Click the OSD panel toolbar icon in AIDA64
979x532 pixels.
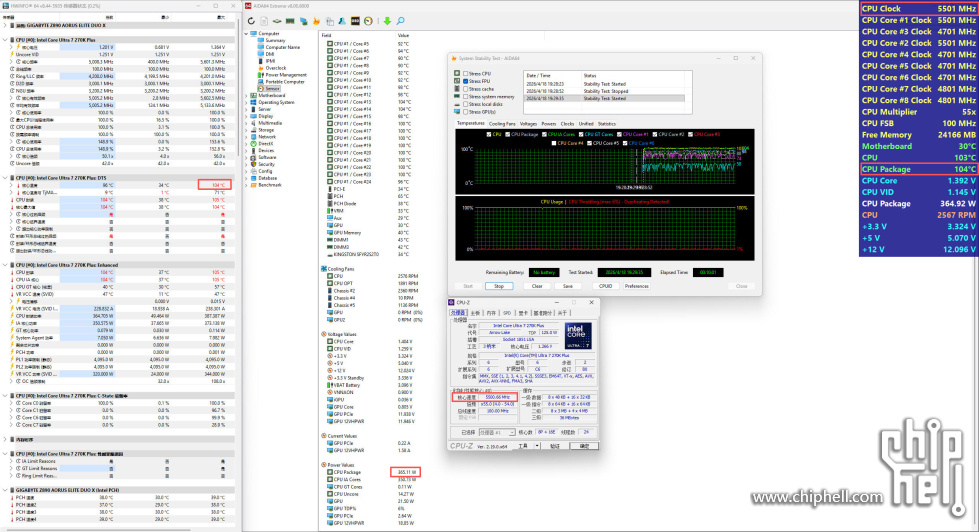355,21
